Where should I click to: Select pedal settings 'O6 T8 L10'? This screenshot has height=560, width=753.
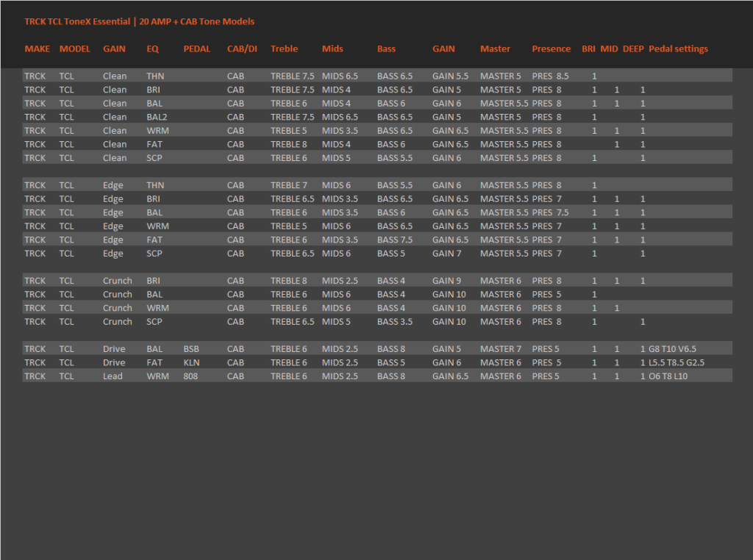pos(668,376)
